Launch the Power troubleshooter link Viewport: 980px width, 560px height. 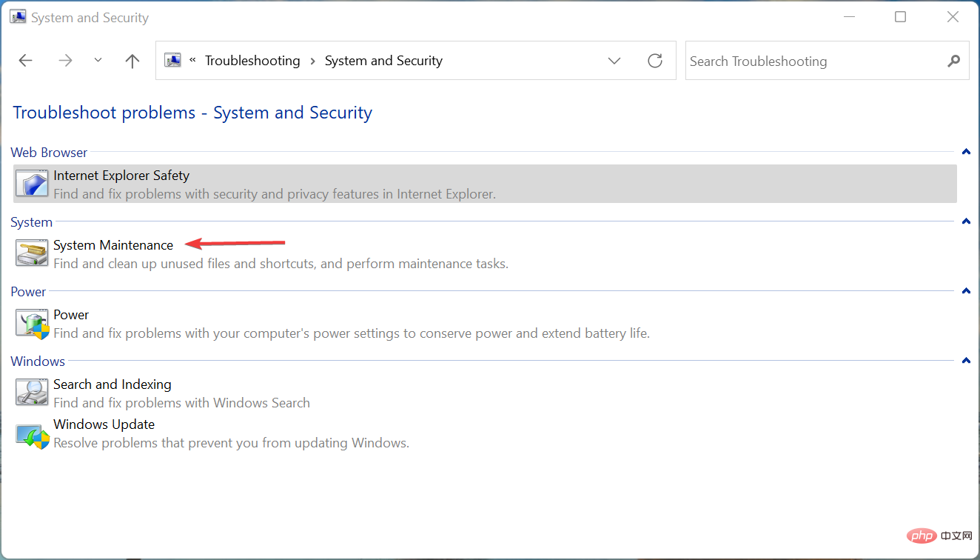click(x=71, y=315)
